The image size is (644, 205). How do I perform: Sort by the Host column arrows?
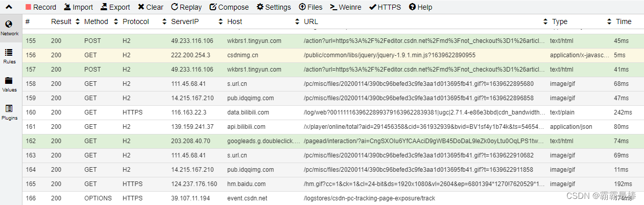(x=297, y=21)
